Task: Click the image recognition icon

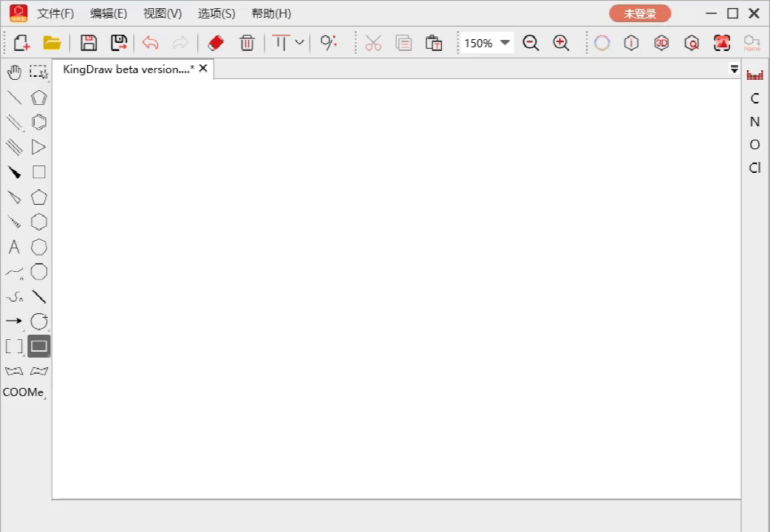Action: coord(722,44)
